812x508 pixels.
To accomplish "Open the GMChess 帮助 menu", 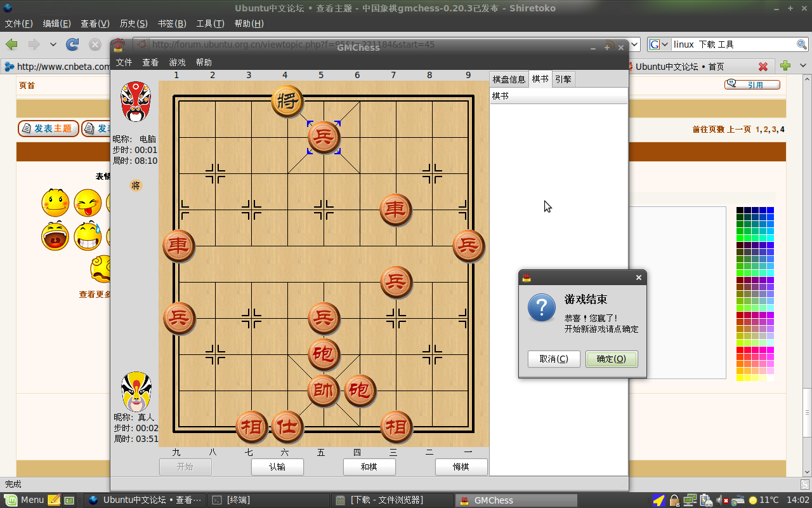I will tap(204, 62).
